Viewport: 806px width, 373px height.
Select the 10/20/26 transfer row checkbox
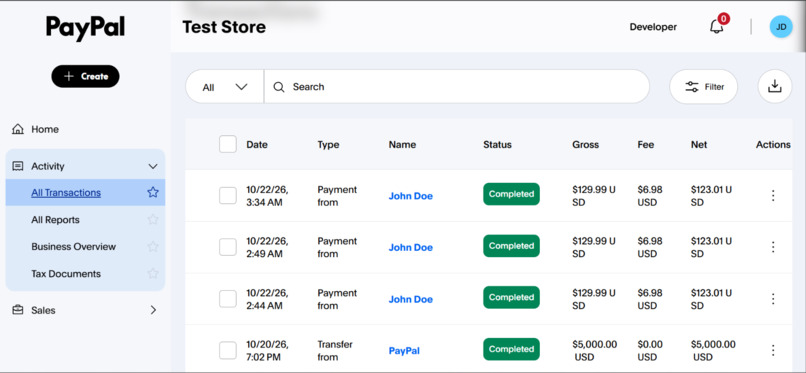click(x=228, y=350)
